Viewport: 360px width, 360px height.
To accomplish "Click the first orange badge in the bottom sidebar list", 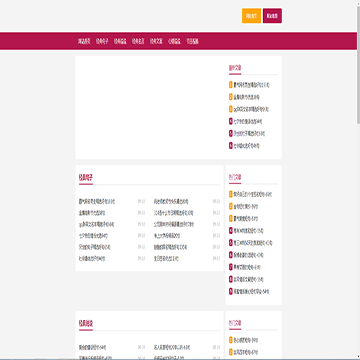I will point(231,340).
